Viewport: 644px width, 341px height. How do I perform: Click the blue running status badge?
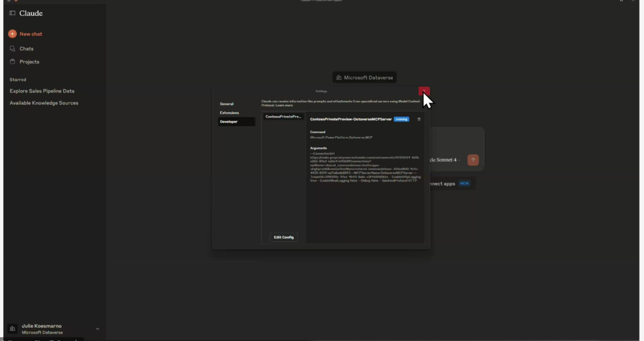401,119
